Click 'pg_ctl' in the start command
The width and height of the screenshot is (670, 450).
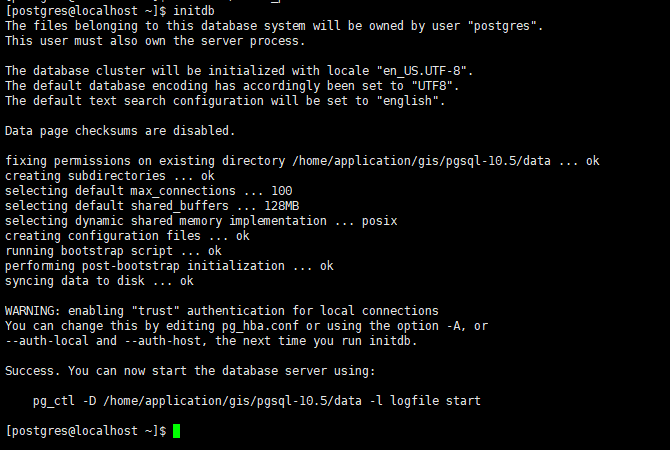click(x=55, y=400)
